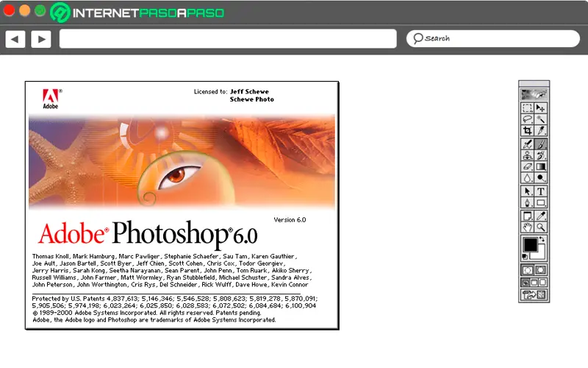Click the red close window dot
The image size is (588, 368).
point(9,10)
